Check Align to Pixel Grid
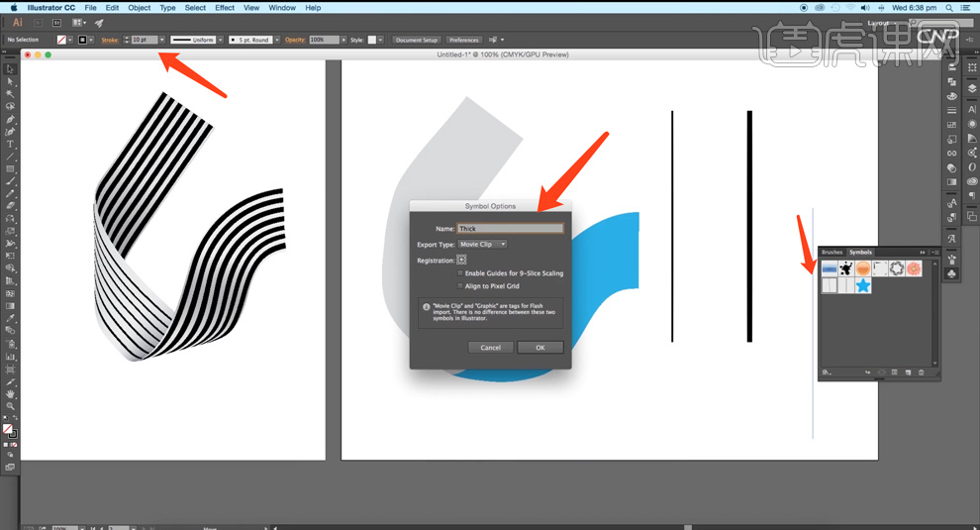This screenshot has width=980, height=530. tap(460, 286)
